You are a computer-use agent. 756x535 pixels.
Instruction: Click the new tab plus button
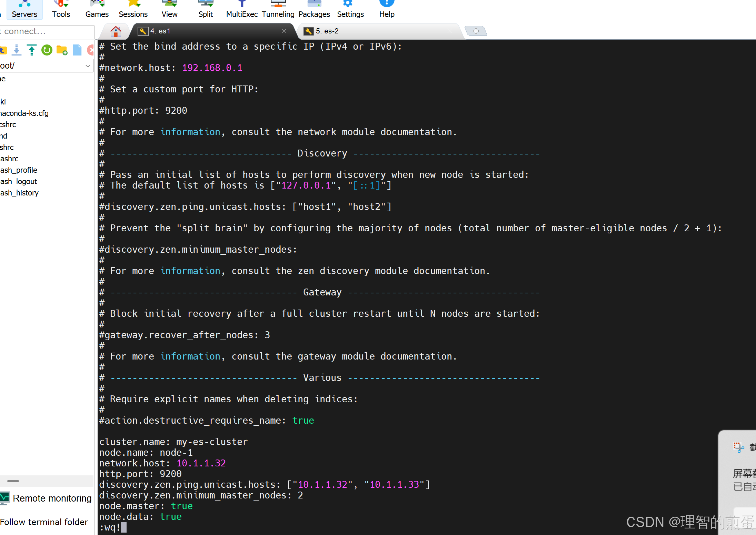point(476,31)
